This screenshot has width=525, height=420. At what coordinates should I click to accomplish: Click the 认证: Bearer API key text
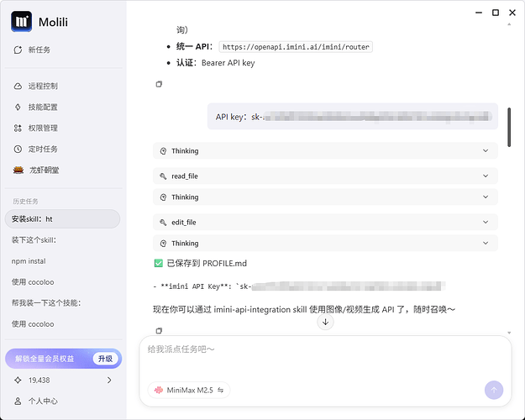216,63
